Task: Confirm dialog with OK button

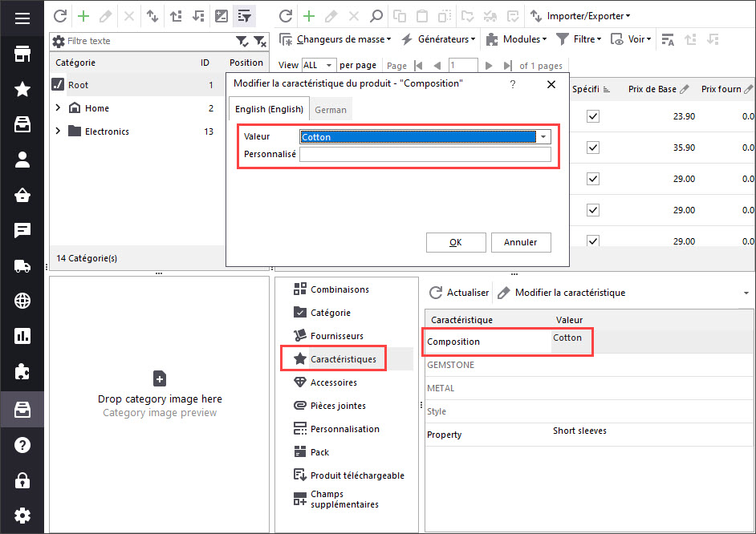Action: 456,242
